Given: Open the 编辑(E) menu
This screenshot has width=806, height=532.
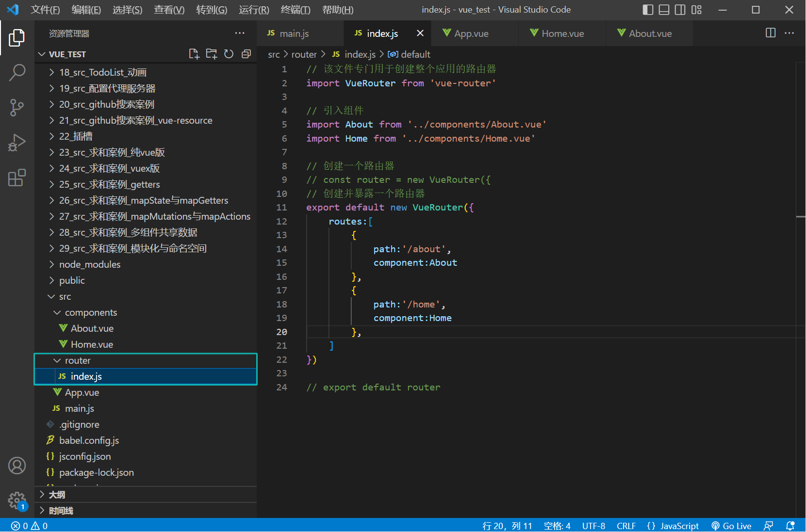Looking at the screenshot, I should pos(86,10).
